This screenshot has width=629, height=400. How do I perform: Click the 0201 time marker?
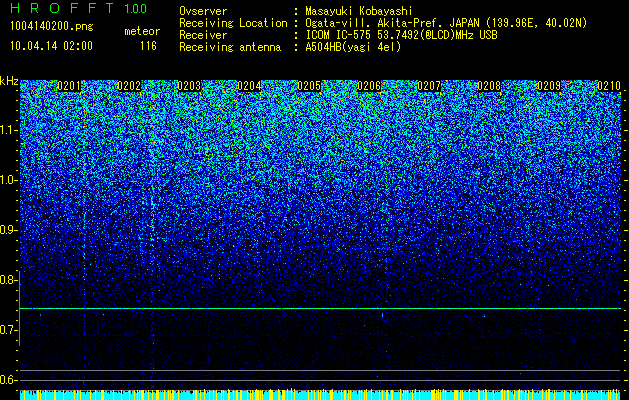[x=69, y=86]
